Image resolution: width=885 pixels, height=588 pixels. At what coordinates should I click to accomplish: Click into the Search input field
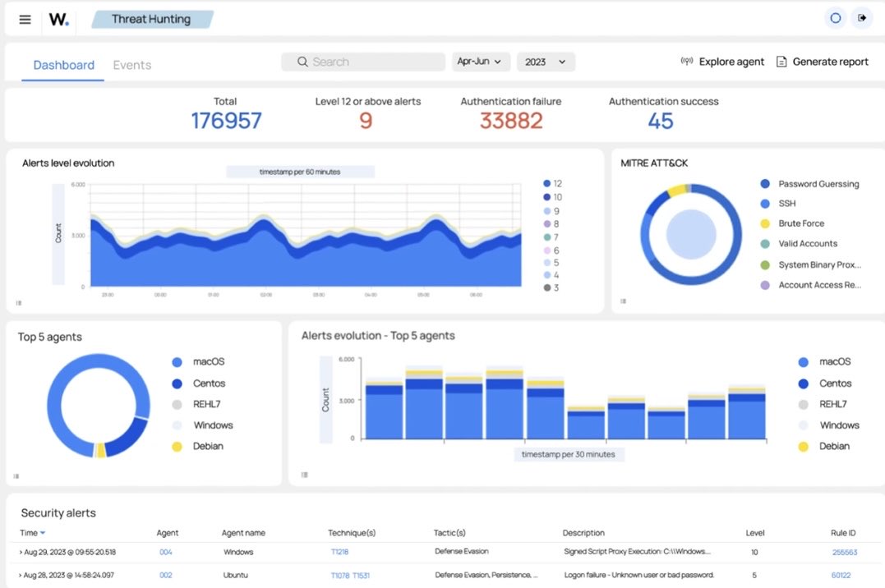coord(363,62)
